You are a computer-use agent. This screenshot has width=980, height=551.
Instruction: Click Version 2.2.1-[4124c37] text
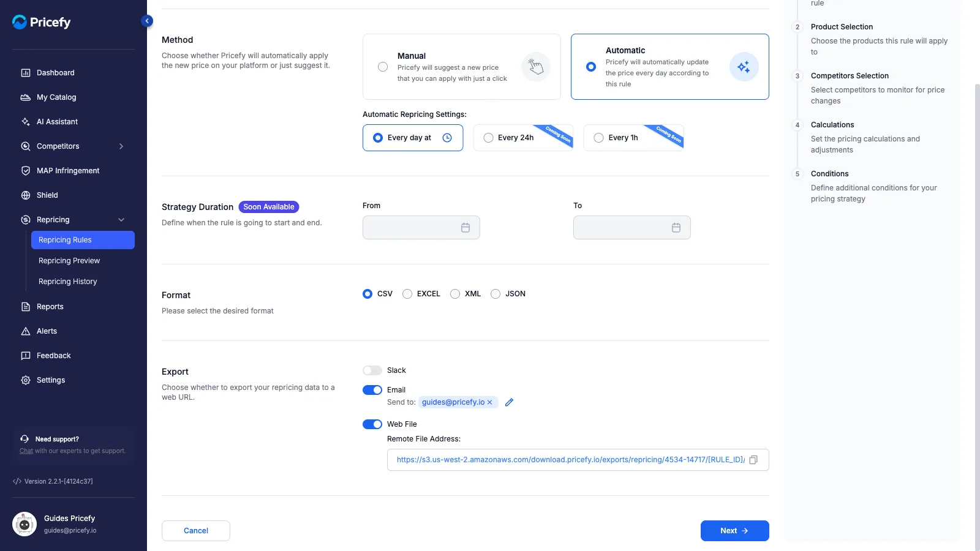pos(59,481)
